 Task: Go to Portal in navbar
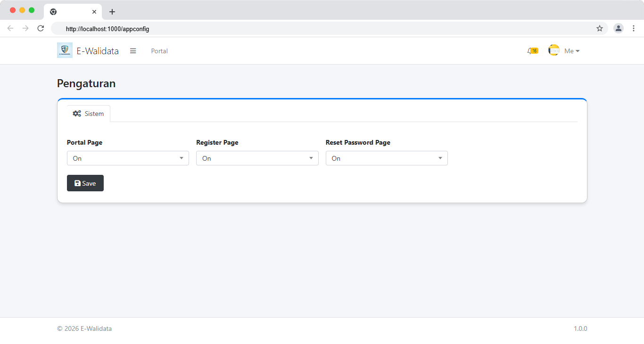(x=159, y=51)
